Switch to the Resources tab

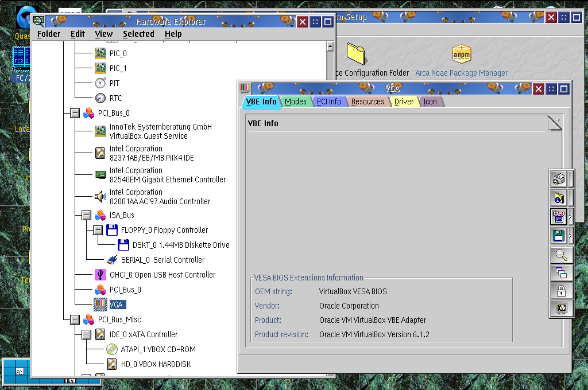point(367,102)
